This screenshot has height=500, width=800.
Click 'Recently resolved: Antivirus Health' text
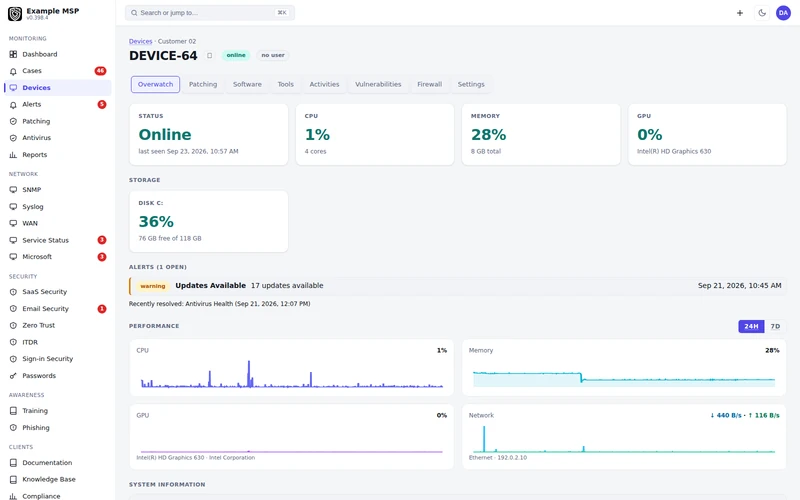(219, 304)
